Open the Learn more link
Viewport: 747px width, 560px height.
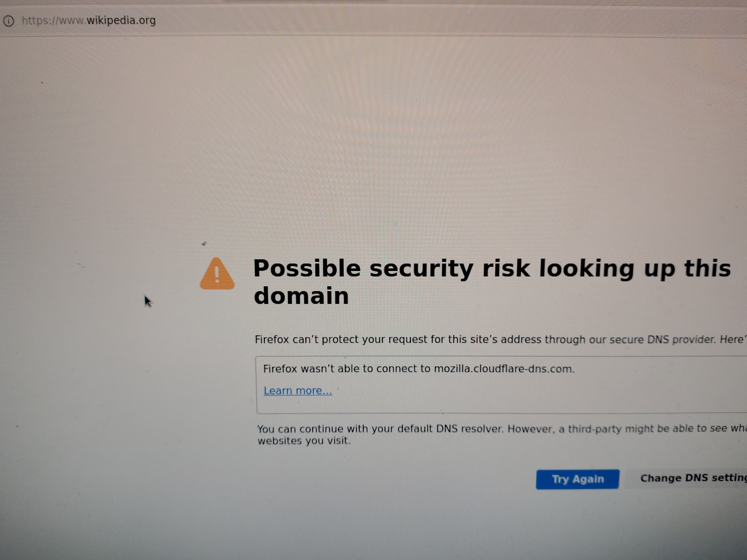pos(298,390)
